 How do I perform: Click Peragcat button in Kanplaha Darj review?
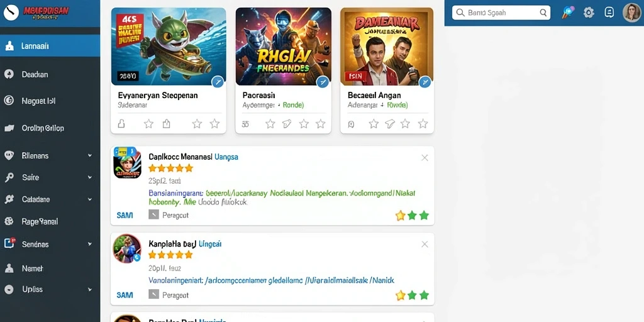[x=169, y=295]
